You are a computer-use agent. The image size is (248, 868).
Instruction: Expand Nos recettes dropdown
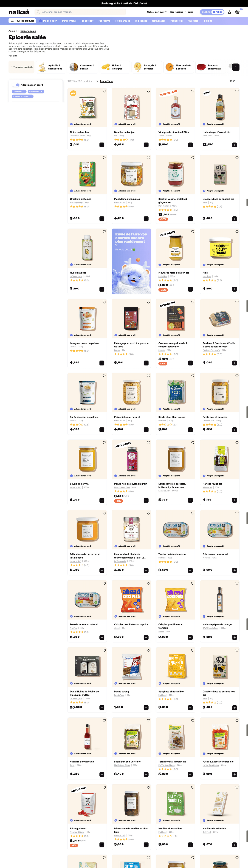177,12
